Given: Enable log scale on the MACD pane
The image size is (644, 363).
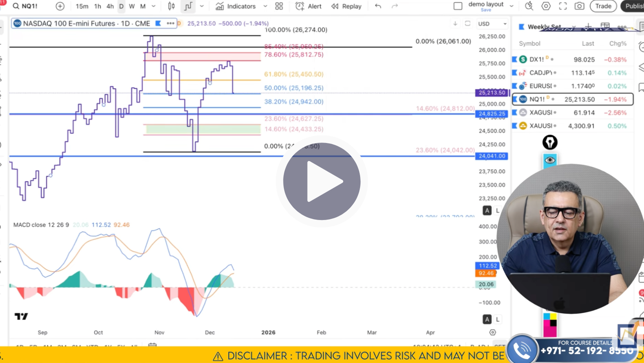Looking at the screenshot, I should pos(497,319).
